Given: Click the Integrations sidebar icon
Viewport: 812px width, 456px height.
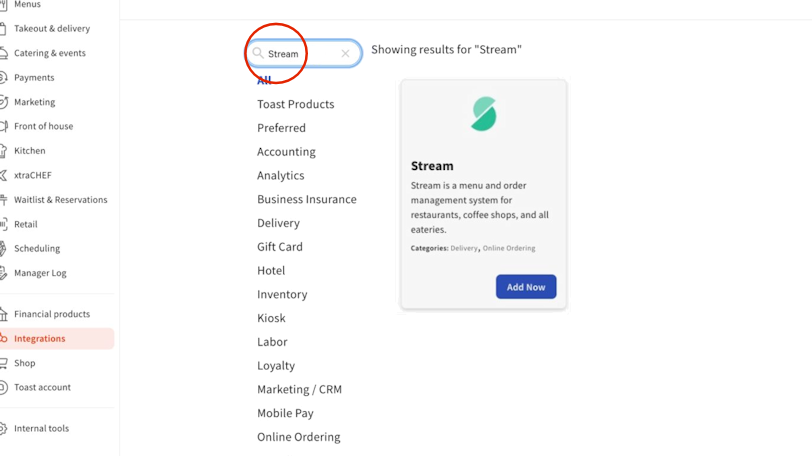Looking at the screenshot, I should click(x=3, y=339).
